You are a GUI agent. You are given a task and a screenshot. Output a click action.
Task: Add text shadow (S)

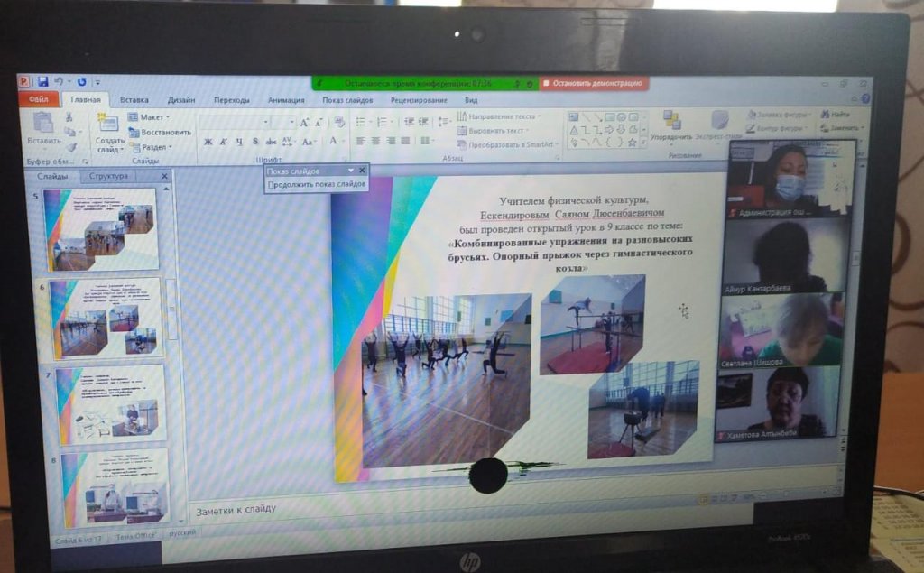tap(254, 142)
